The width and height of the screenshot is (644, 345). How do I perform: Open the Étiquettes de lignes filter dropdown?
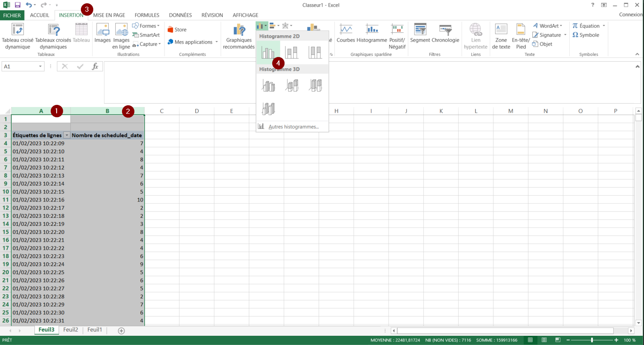click(67, 135)
